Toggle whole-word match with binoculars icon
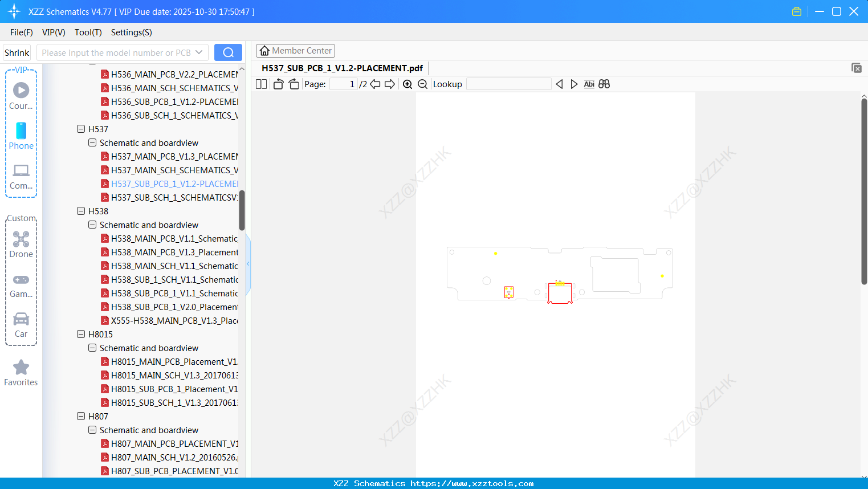Screen dimensions: 868x489 [604, 84]
